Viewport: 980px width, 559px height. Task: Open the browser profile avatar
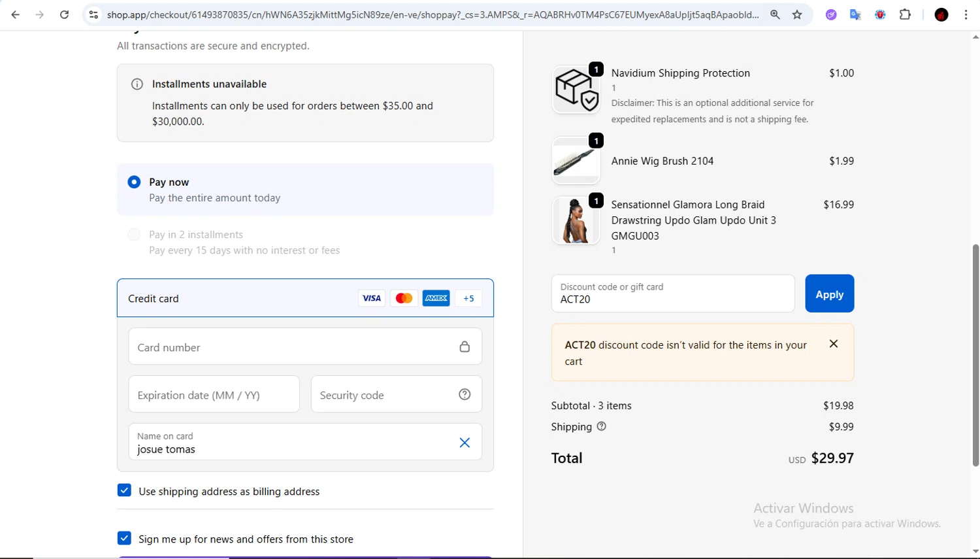point(941,14)
